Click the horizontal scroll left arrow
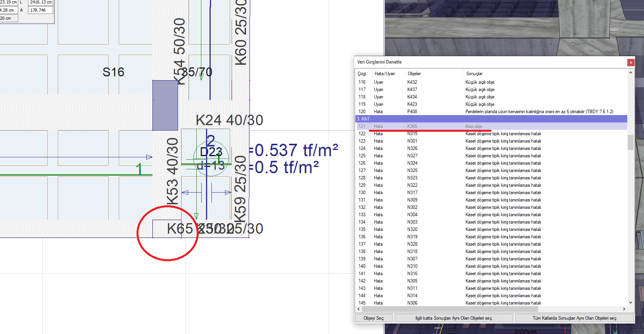Viewport: 644px width, 334px height. tap(358, 309)
